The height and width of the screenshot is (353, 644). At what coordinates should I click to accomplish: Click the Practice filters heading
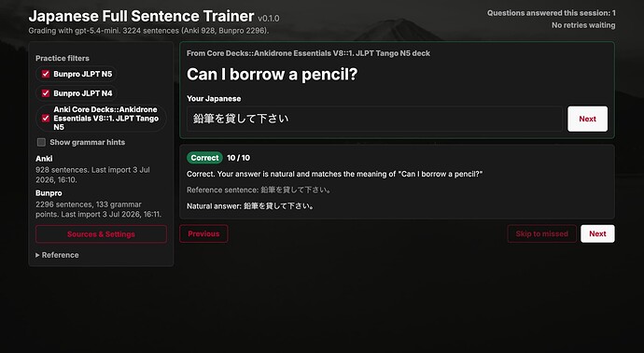click(63, 58)
